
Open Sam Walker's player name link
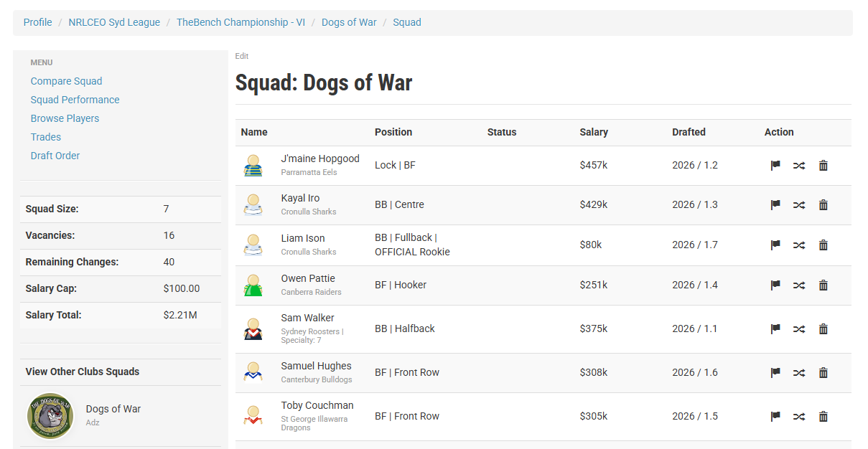pos(307,318)
